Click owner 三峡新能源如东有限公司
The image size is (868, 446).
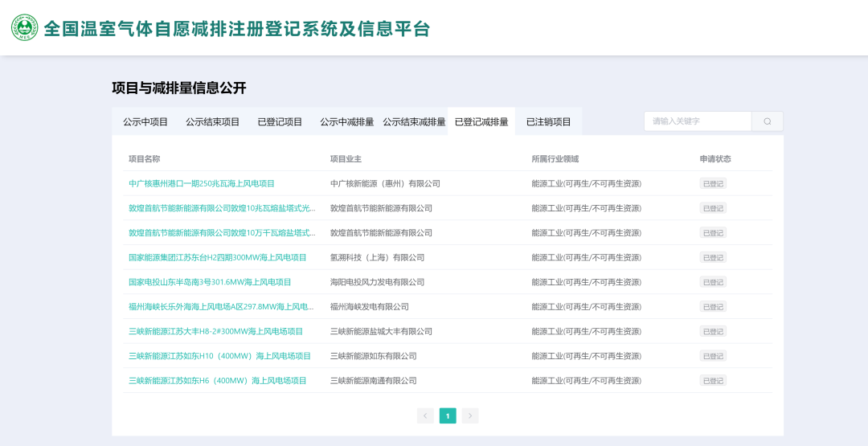[374, 356]
